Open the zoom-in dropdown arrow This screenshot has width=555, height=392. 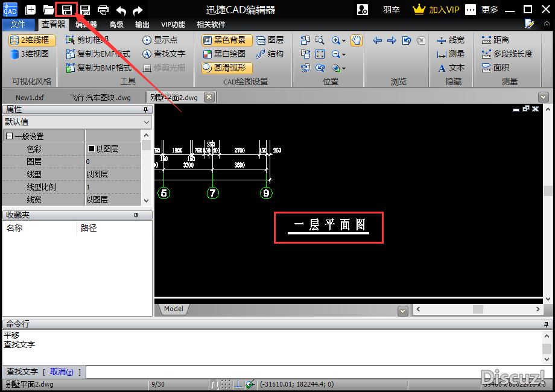click(x=344, y=41)
